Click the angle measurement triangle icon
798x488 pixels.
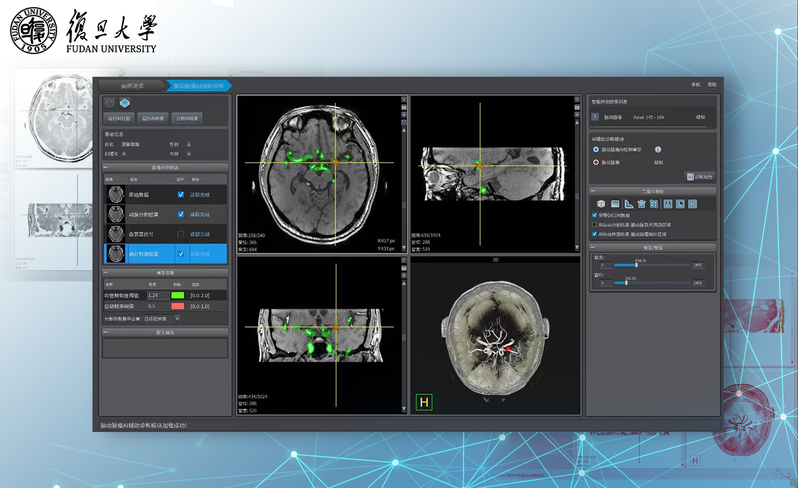click(626, 204)
